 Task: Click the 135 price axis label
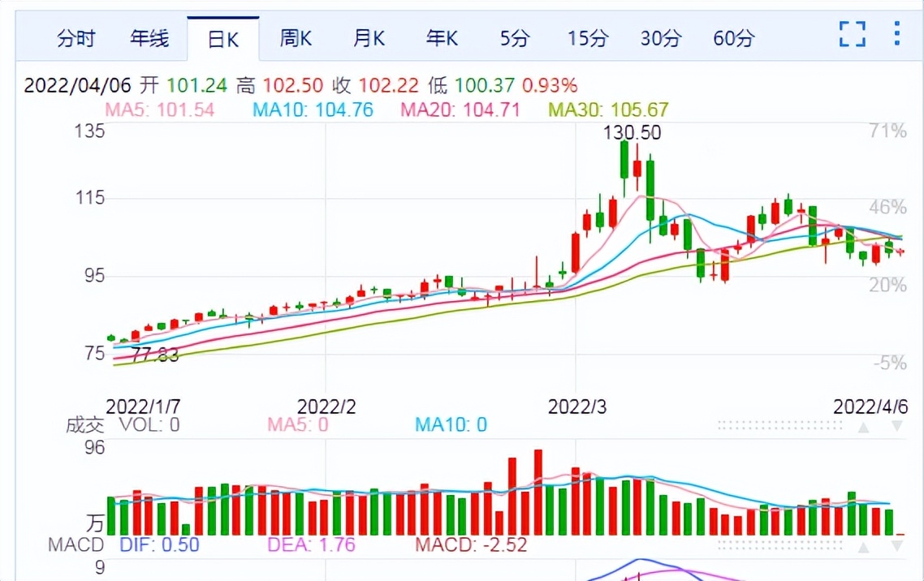click(89, 131)
